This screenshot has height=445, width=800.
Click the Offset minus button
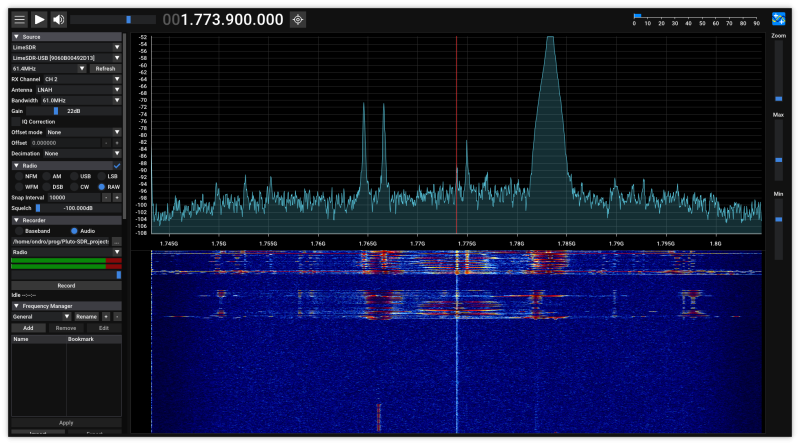(106, 143)
